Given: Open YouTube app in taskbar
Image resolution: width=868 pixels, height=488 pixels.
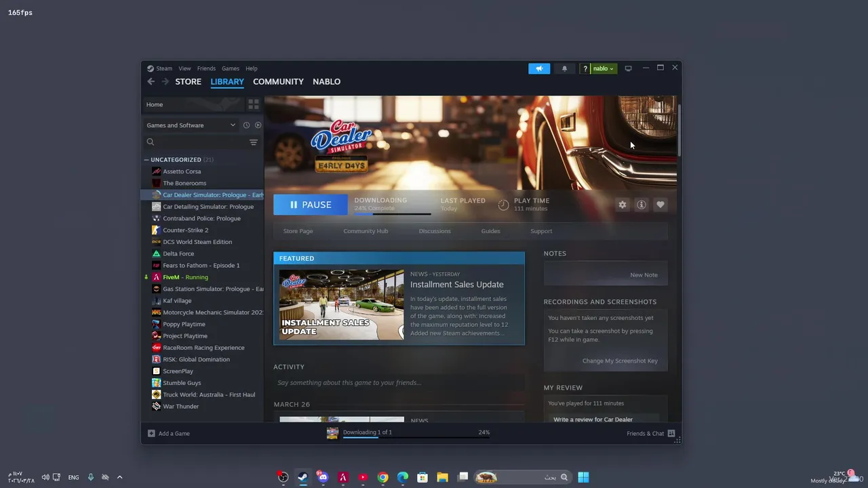Looking at the screenshot, I should 363,477.
